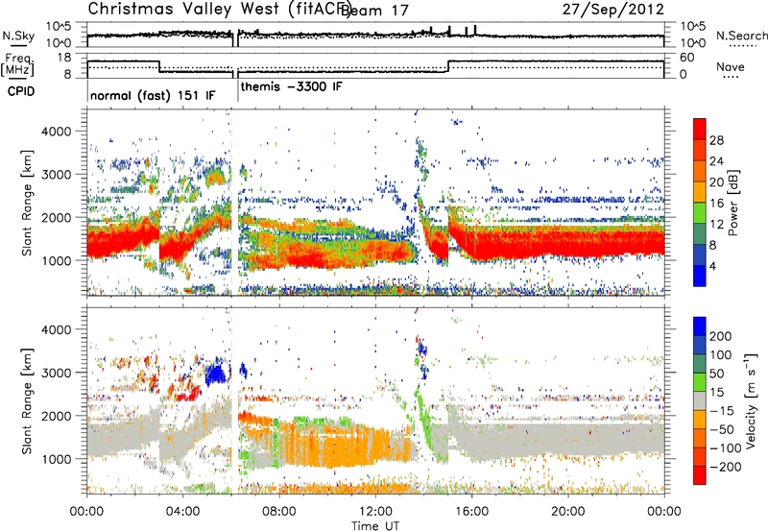Click the '16:00' time axis tick label
Screen dimensions: 768x532
point(471,512)
